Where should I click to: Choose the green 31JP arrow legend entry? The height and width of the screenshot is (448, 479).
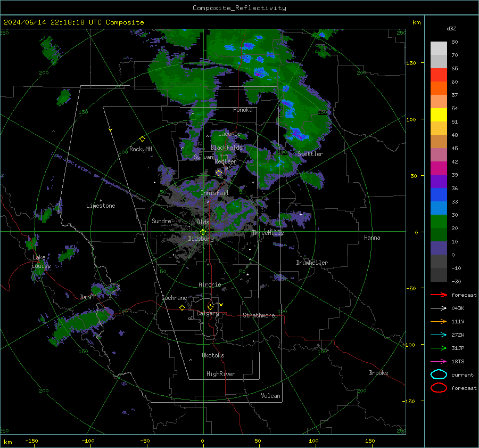[x=439, y=348]
